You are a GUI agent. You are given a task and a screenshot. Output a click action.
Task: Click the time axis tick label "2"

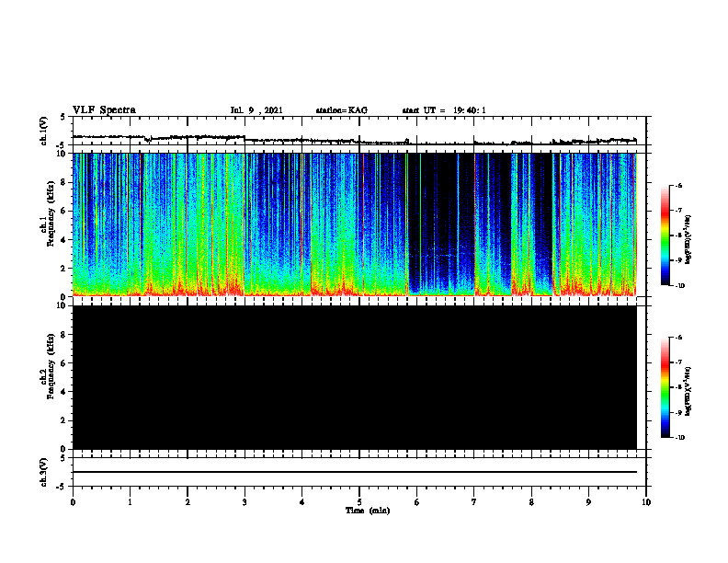coord(188,502)
